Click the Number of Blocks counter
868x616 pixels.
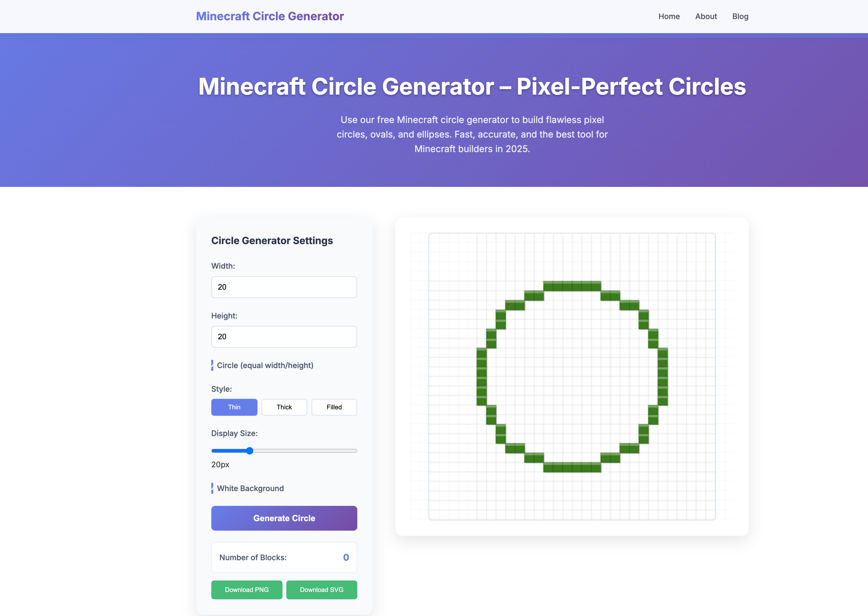(x=284, y=558)
